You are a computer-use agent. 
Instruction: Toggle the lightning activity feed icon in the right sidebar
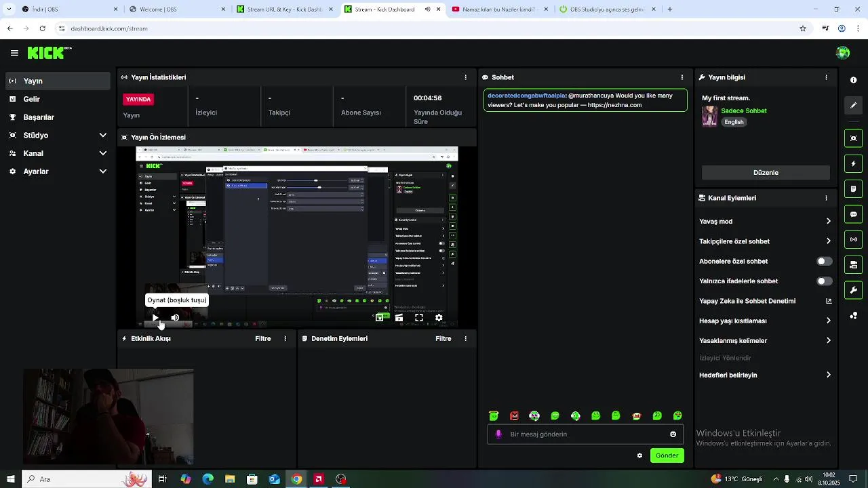click(x=853, y=164)
